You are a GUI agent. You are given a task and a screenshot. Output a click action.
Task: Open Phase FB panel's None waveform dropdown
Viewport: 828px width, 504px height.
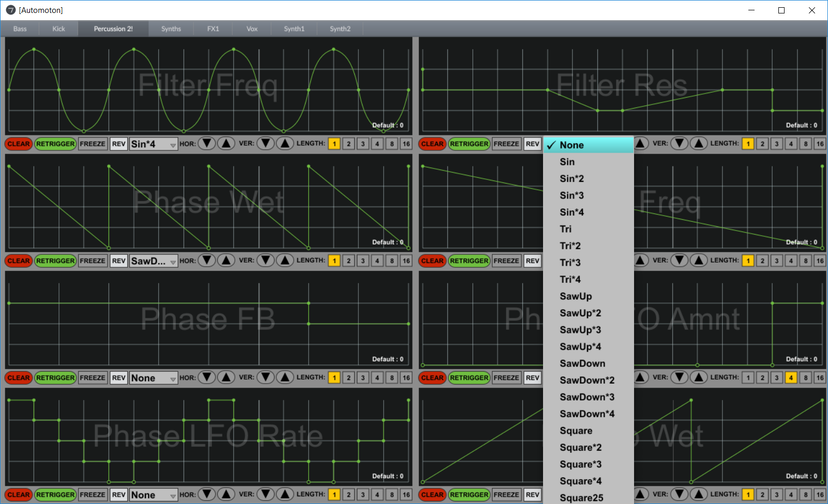tap(154, 378)
